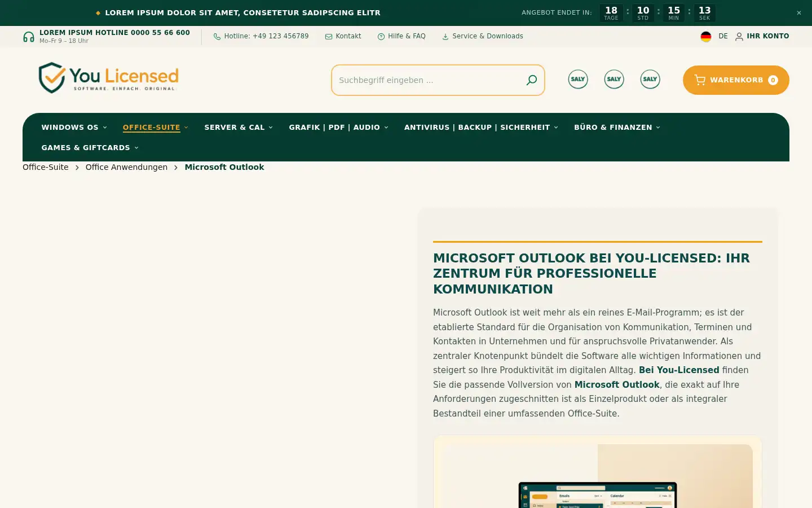Click the banner text Lorem ipsum dolor sit amet
The image size is (812, 508).
[x=242, y=13]
